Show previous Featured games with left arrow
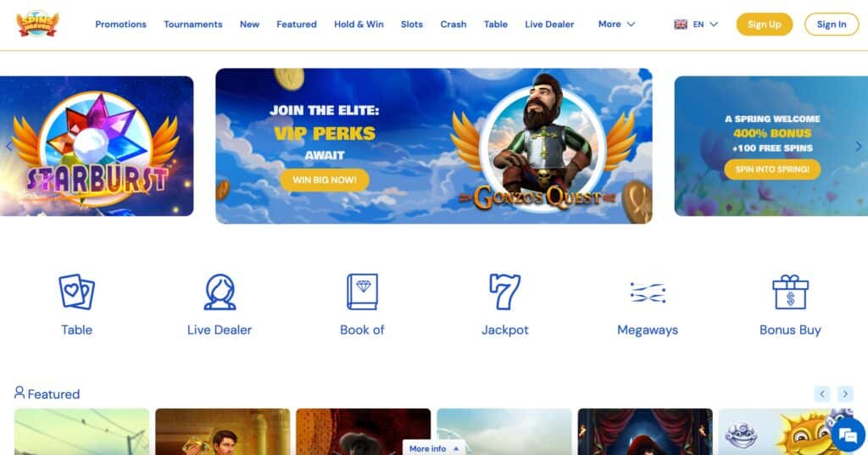868x455 pixels. (822, 393)
